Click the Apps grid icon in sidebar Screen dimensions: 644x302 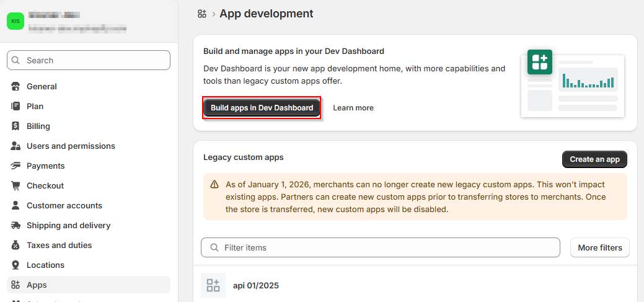point(15,285)
